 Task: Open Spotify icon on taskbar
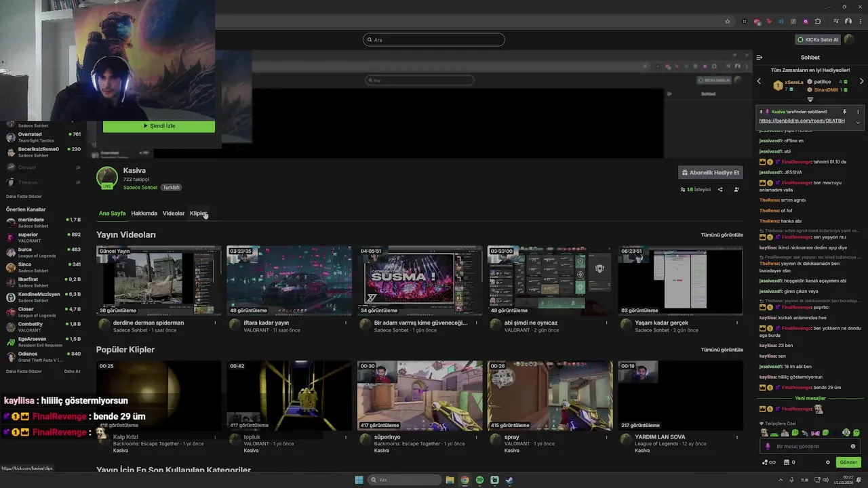point(479,480)
